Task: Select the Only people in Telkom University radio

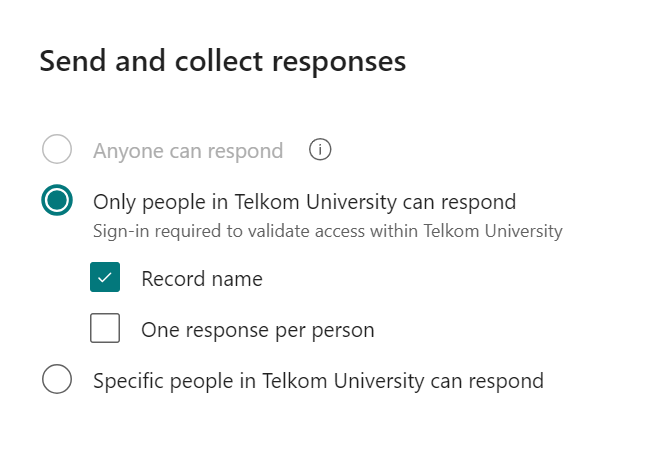Action: 57,201
